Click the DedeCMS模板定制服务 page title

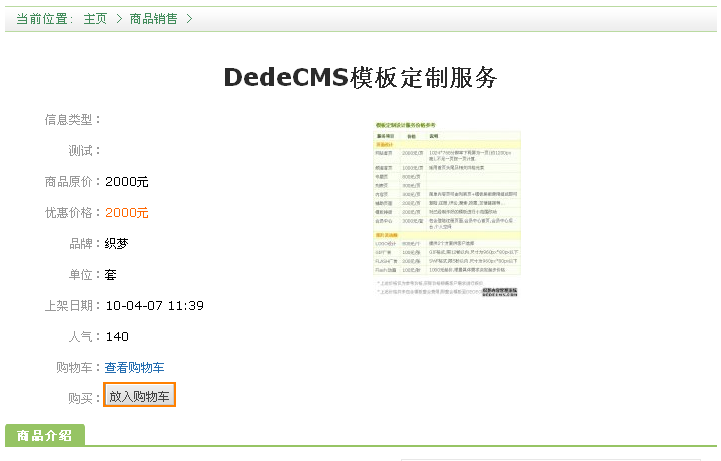click(360, 78)
